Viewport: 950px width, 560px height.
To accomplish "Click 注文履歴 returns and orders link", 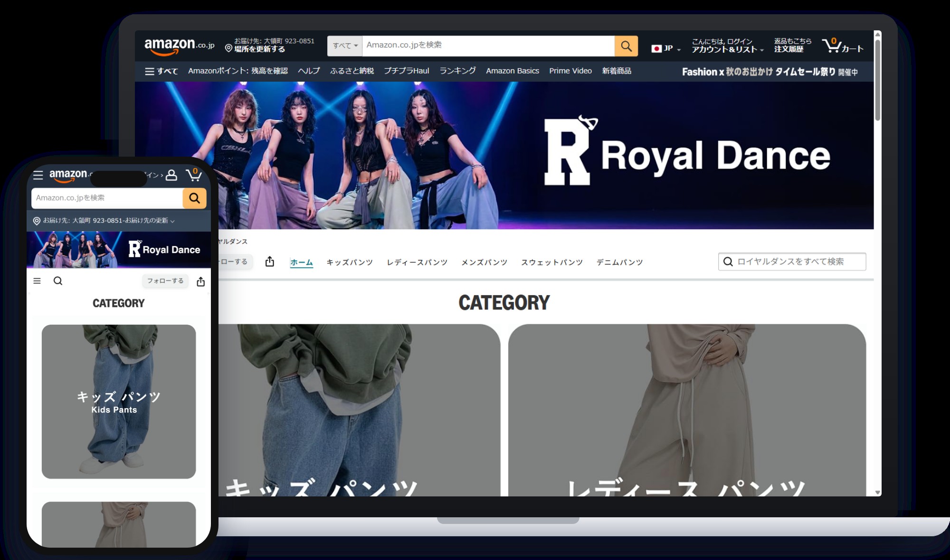I will [x=793, y=46].
